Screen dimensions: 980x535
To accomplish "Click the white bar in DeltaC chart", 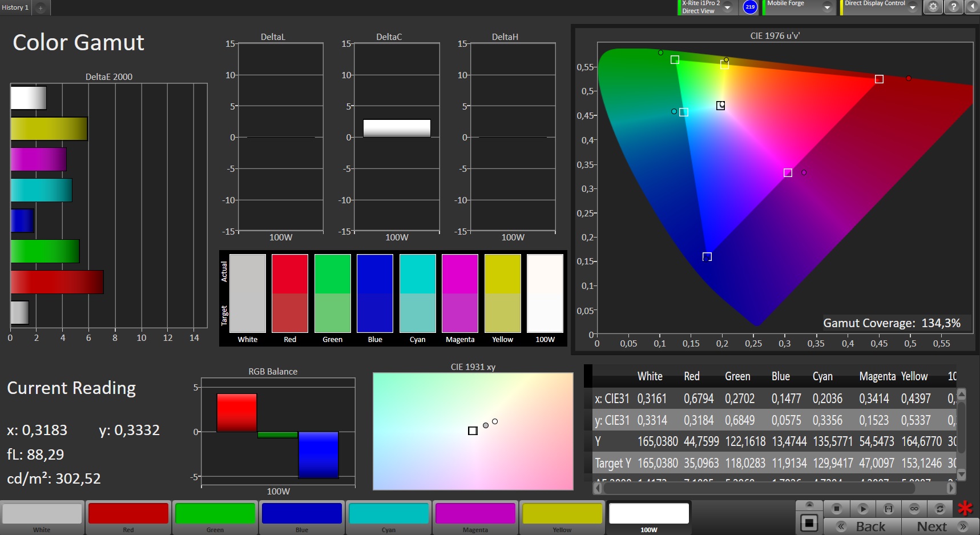I will [x=397, y=128].
